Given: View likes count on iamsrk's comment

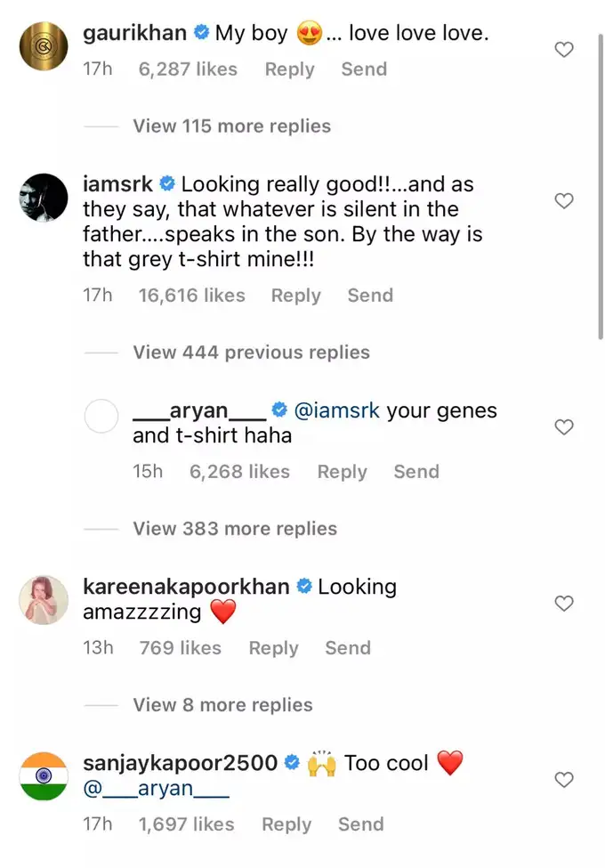Looking at the screenshot, I should 192,295.
